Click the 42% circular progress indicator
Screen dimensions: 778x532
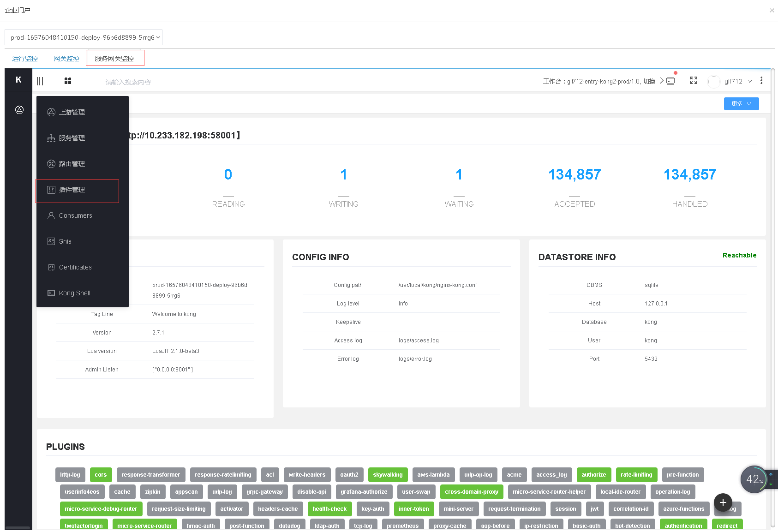click(x=754, y=480)
